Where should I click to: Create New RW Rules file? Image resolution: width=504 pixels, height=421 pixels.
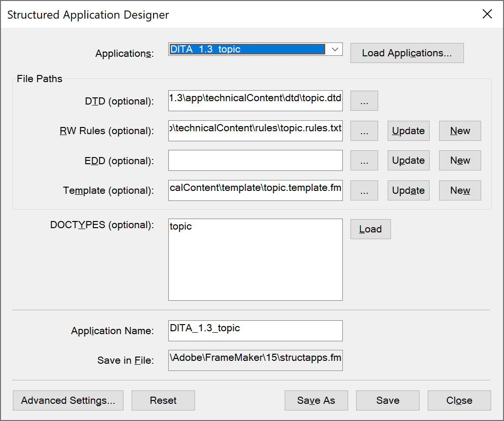click(x=460, y=131)
